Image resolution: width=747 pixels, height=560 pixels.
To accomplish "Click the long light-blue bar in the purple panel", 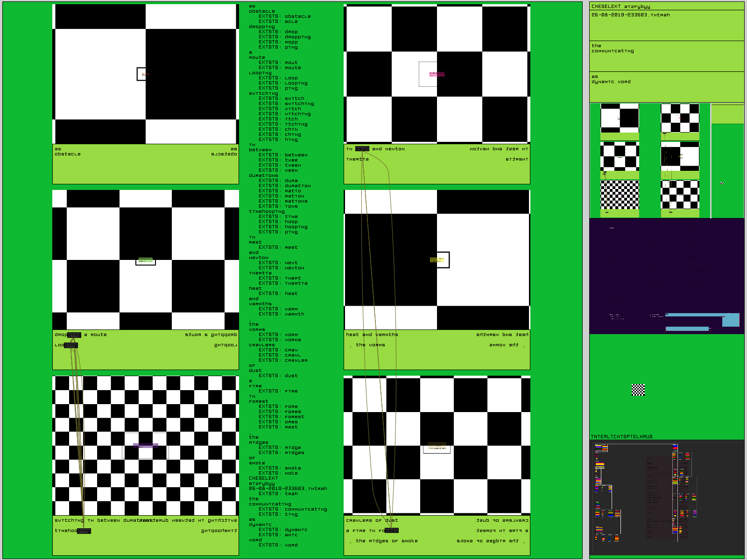I will tap(696, 315).
